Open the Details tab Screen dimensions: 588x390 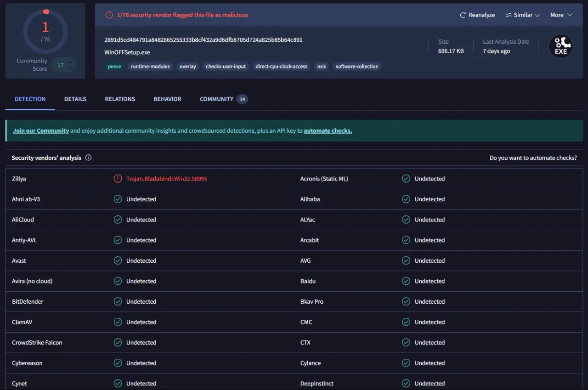point(75,99)
